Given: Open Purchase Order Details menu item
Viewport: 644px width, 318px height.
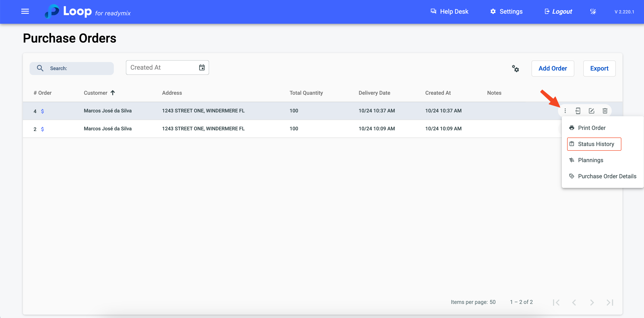Looking at the screenshot, I should (x=607, y=176).
